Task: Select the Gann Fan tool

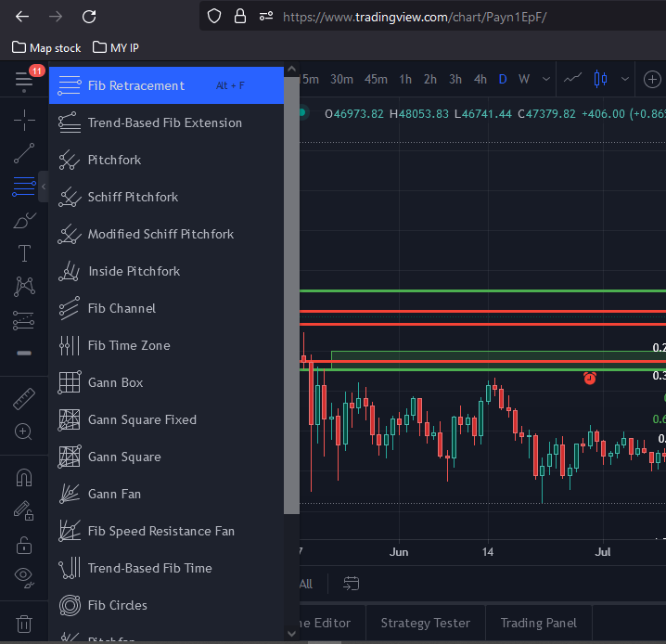Action: point(166,494)
